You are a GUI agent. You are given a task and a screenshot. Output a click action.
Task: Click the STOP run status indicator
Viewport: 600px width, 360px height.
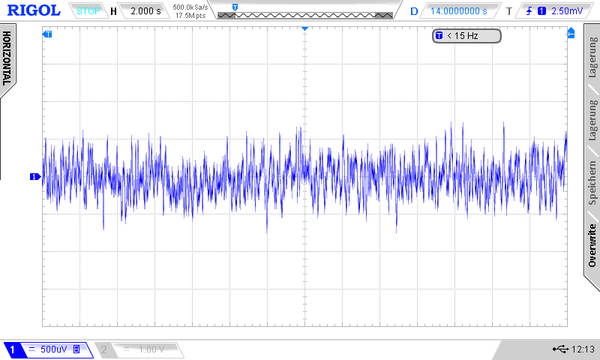(x=88, y=11)
